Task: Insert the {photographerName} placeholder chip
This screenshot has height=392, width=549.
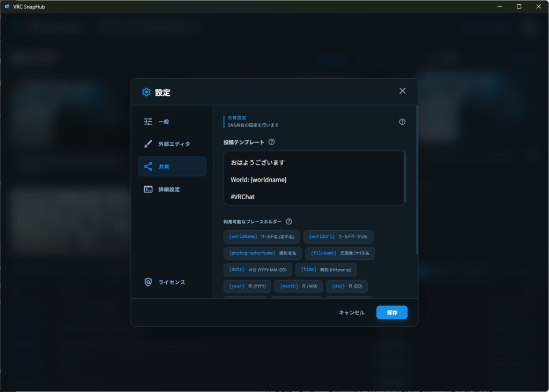Action: [262, 253]
